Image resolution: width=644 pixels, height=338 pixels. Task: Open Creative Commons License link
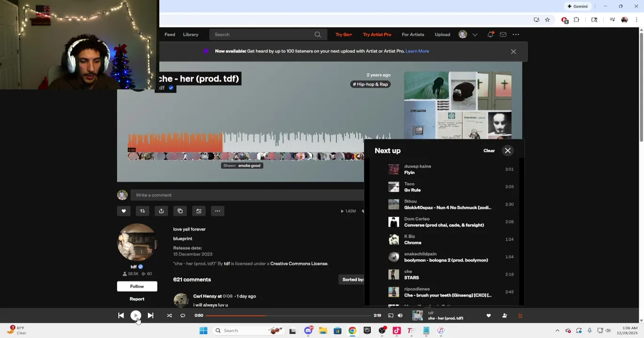coord(299,264)
